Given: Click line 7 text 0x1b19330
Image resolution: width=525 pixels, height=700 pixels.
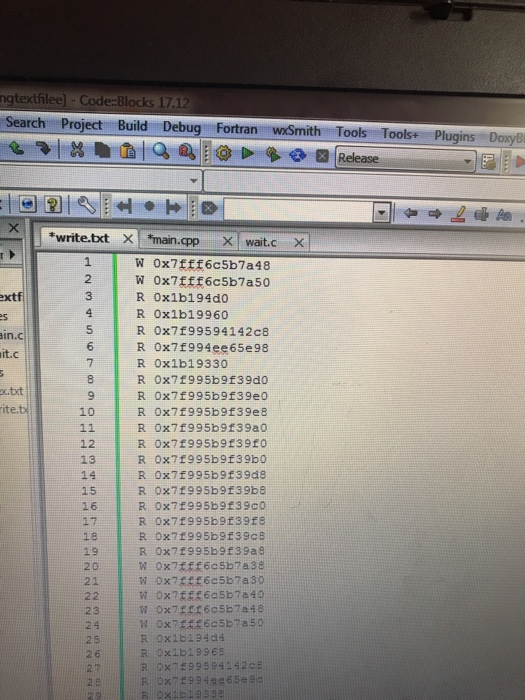Looking at the screenshot, I should point(191,364).
